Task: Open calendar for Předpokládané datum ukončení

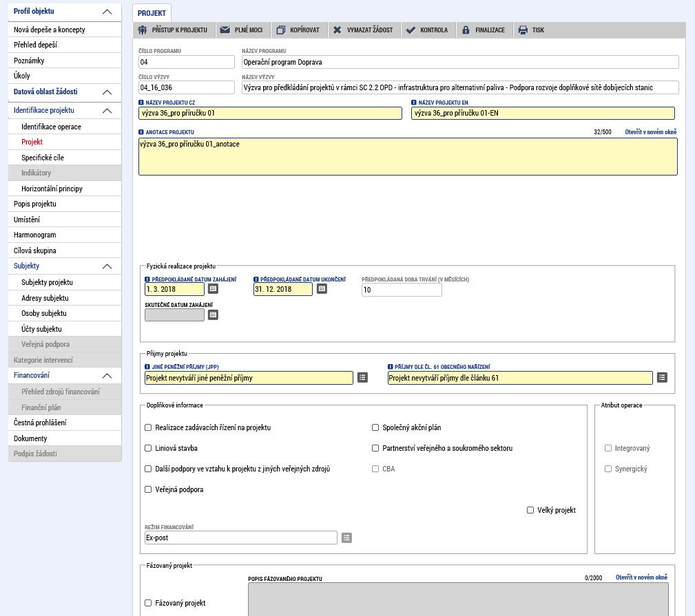Action: [322, 289]
